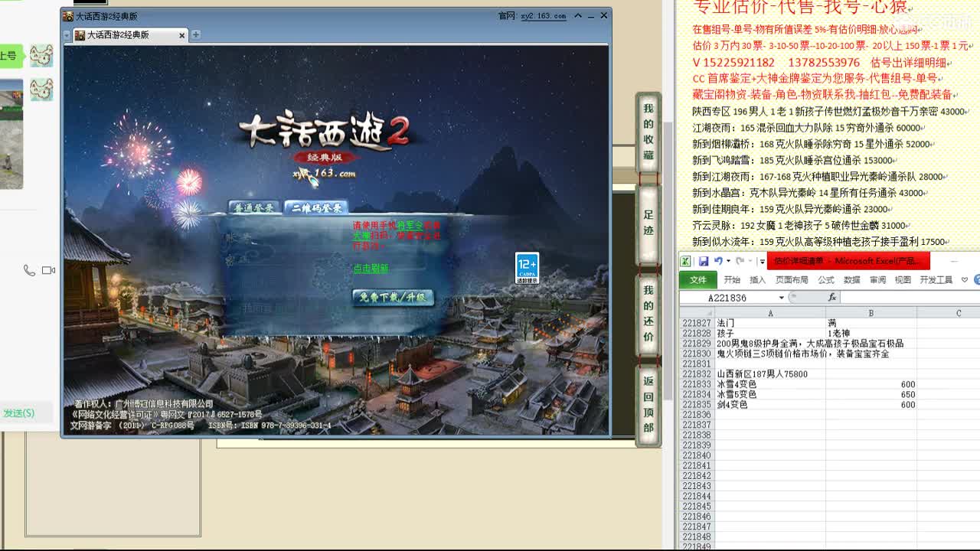Open the Excel 文件 tab
Screen dimensions: 980x551
click(x=697, y=280)
